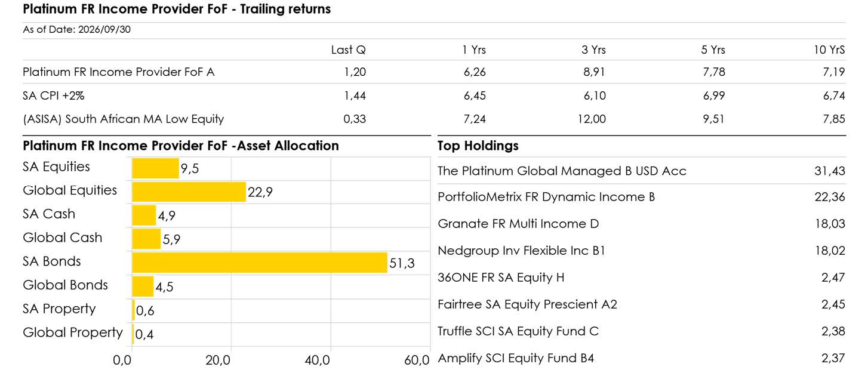Image resolution: width=868 pixels, height=373 pixels.
Task: Click the 1 Yrs column header
Action: (x=475, y=50)
